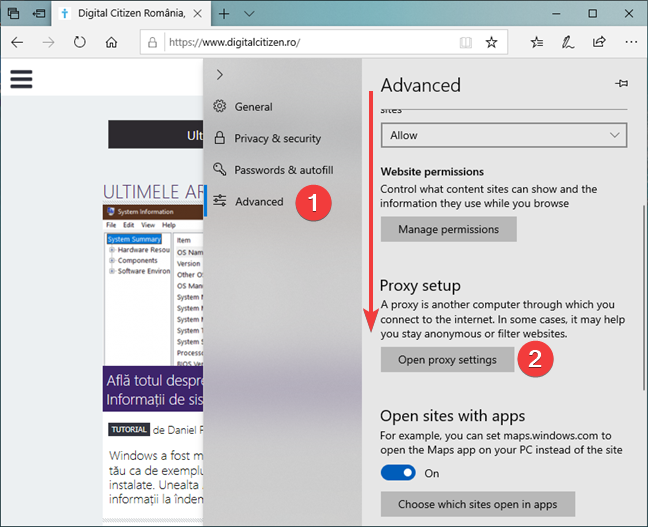Select the Digital Citizen România tab
This screenshot has height=527, width=648.
(x=131, y=14)
